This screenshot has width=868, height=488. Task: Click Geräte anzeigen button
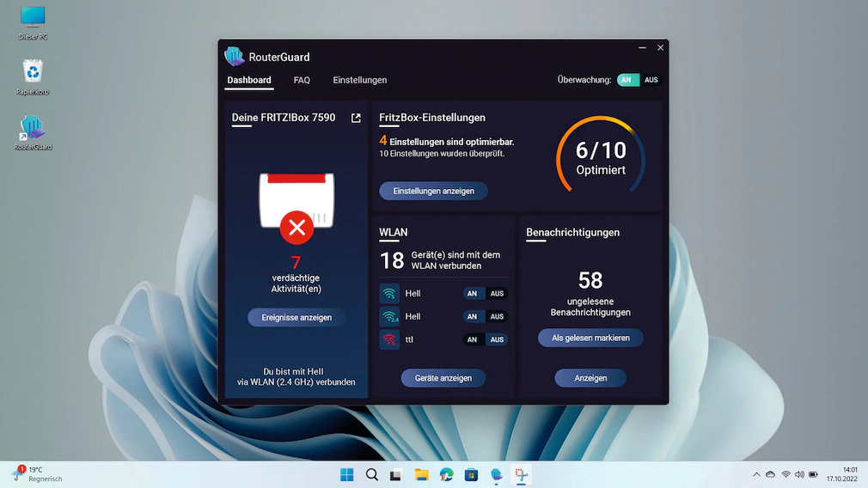[x=443, y=378]
